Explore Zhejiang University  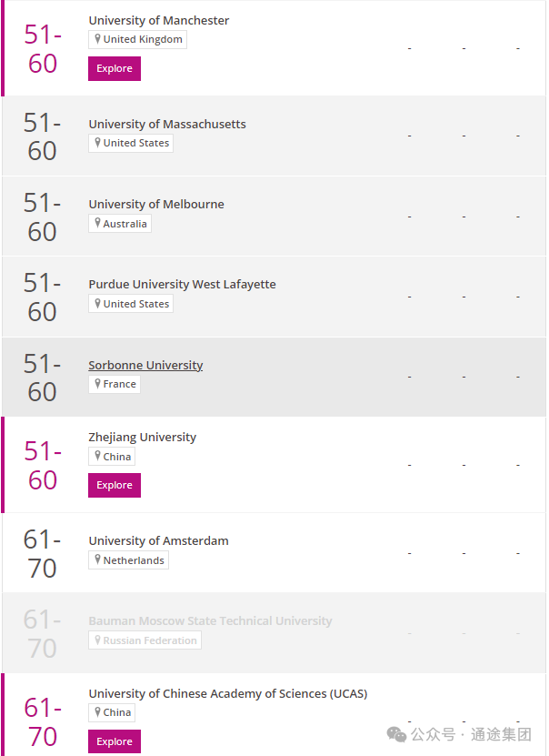click(x=115, y=485)
